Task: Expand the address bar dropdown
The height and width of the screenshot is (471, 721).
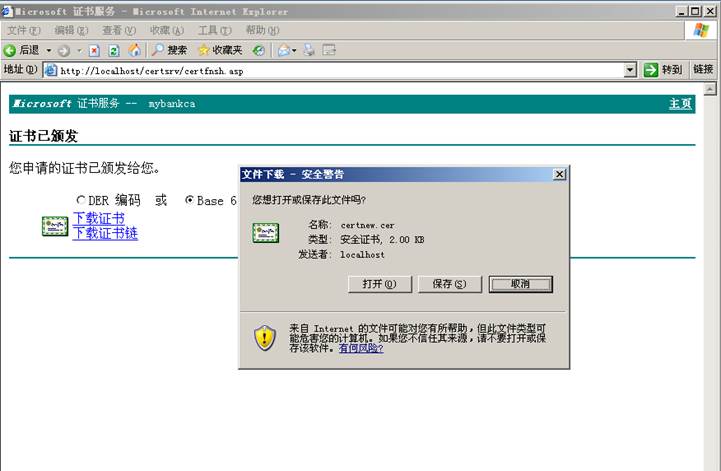Action: 630,70
